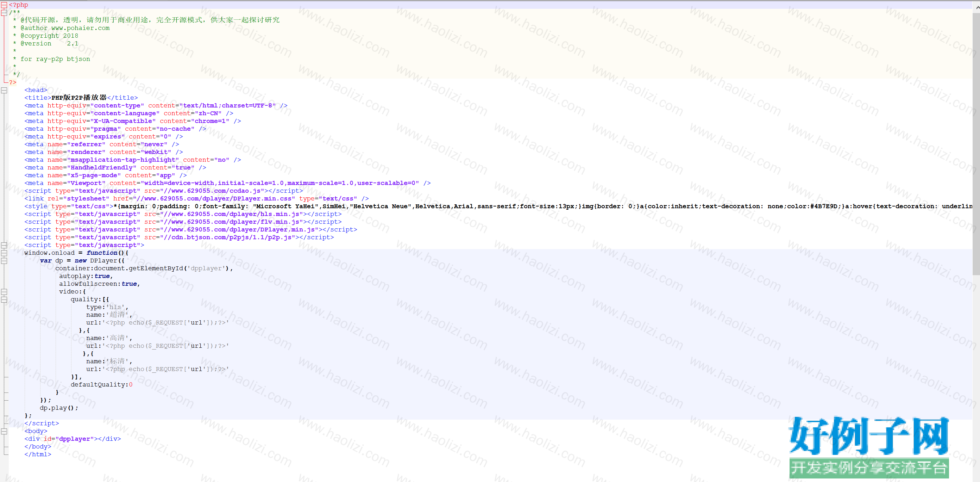Image resolution: width=980 pixels, height=482 pixels.
Task: Click the url line under name:'标清'
Action: point(157,369)
